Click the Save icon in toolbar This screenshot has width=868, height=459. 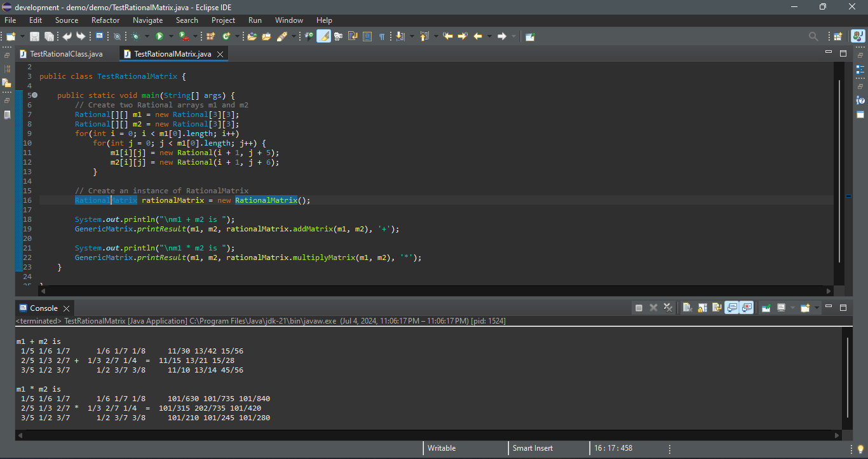tap(34, 36)
